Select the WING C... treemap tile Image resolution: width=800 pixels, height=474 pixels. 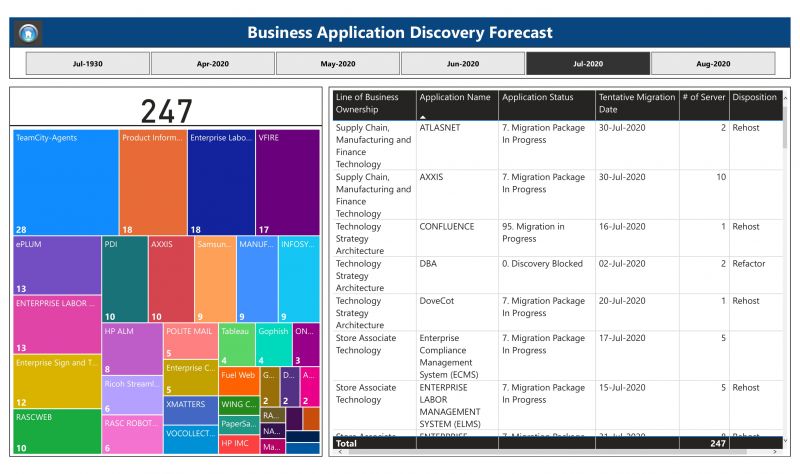(x=239, y=406)
